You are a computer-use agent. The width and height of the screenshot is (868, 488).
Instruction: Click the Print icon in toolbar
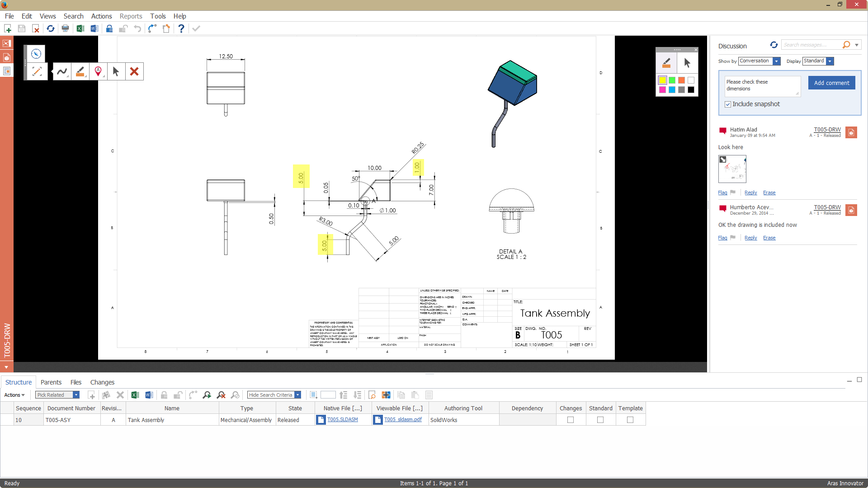tap(66, 28)
